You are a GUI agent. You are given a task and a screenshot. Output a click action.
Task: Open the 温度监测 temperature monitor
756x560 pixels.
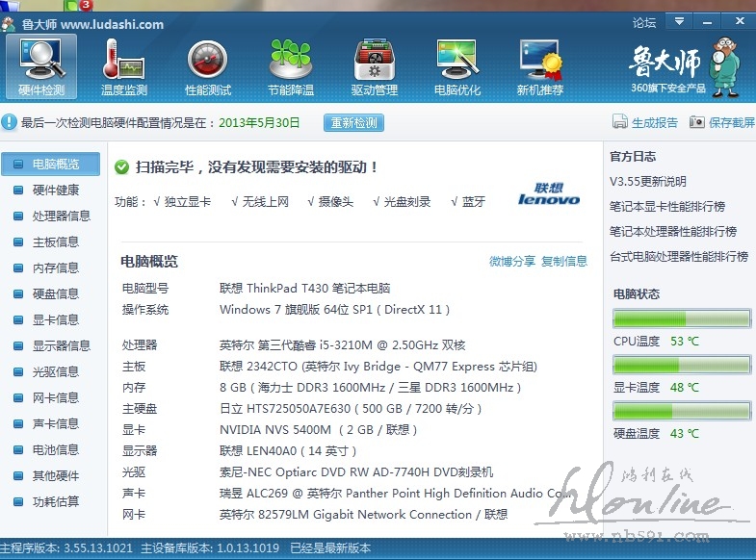(124, 67)
